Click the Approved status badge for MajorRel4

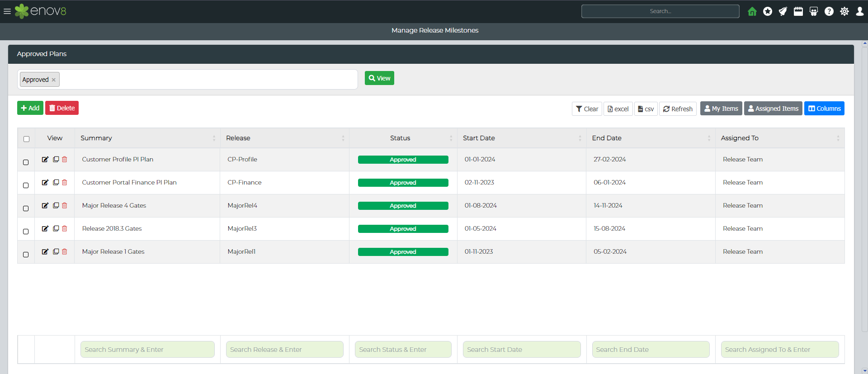[x=403, y=206]
